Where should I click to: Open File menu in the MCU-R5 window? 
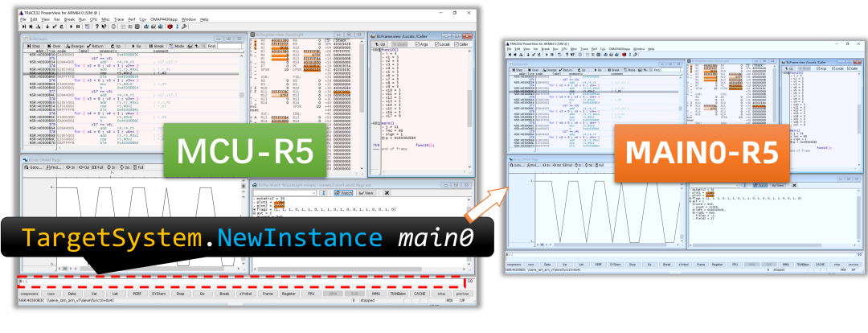[x=23, y=19]
